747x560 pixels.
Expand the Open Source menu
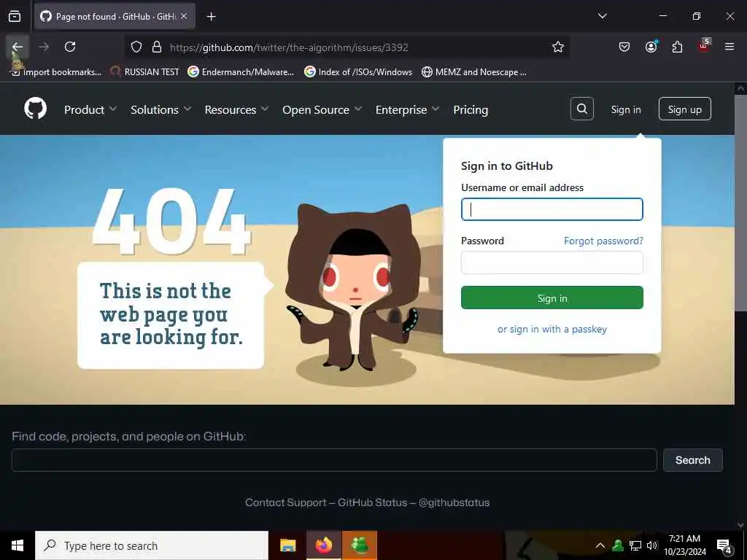[x=322, y=109]
